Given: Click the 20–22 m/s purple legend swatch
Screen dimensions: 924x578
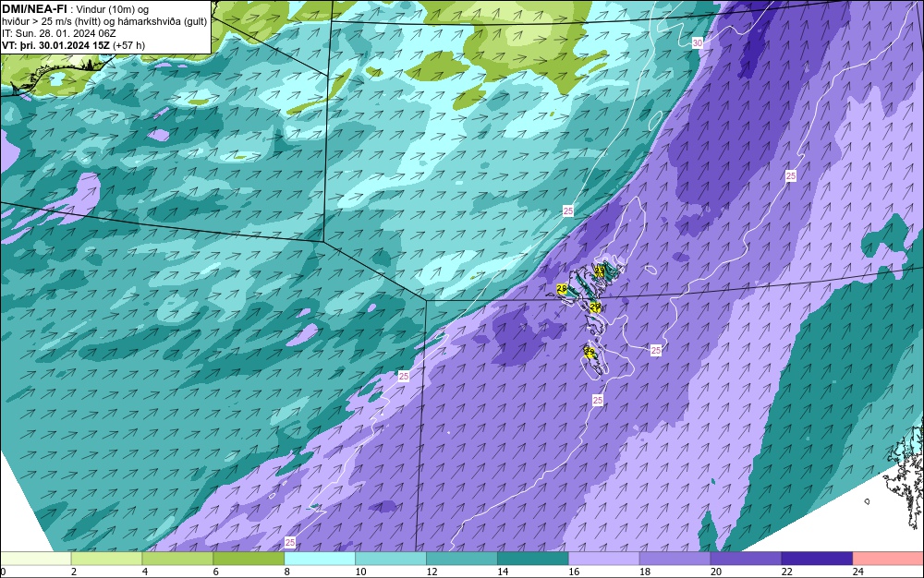Looking at the screenshot, I should tap(746, 559).
